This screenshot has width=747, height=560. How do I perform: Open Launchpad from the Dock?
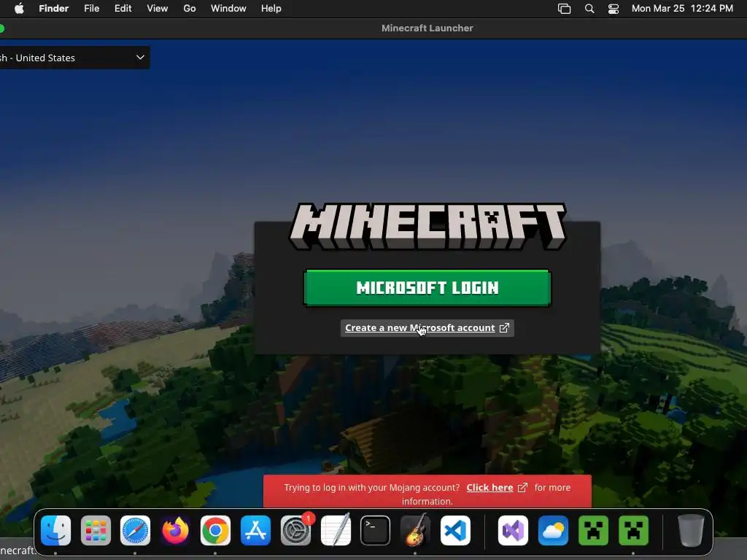point(96,530)
